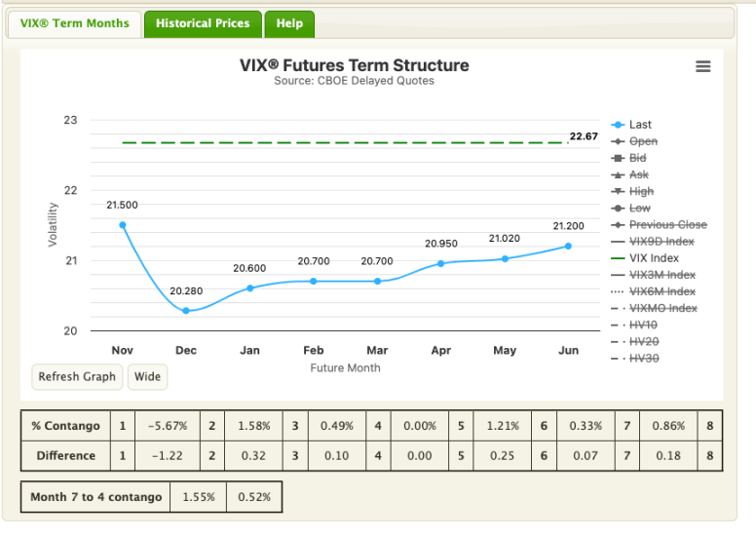Enable the Bid series in legend

coord(628,158)
